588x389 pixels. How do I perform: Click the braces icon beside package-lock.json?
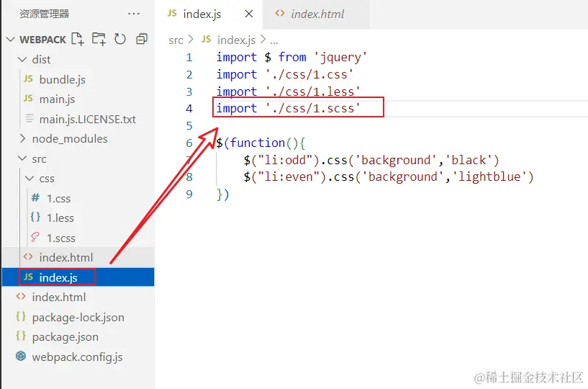[21, 316]
